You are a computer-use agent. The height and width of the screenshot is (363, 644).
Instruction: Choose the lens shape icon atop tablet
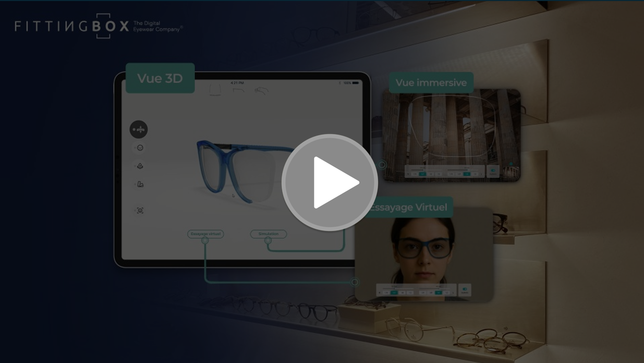pyautogui.click(x=215, y=90)
